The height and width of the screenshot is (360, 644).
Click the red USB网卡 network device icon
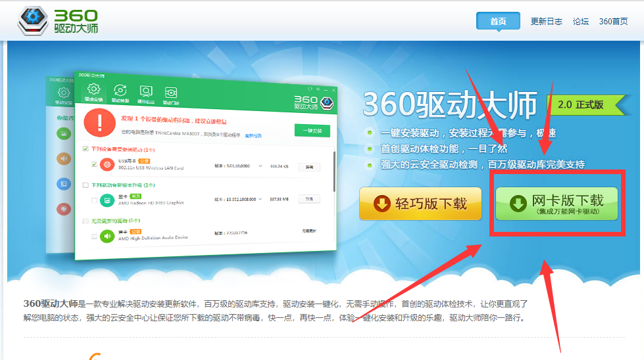(x=107, y=164)
